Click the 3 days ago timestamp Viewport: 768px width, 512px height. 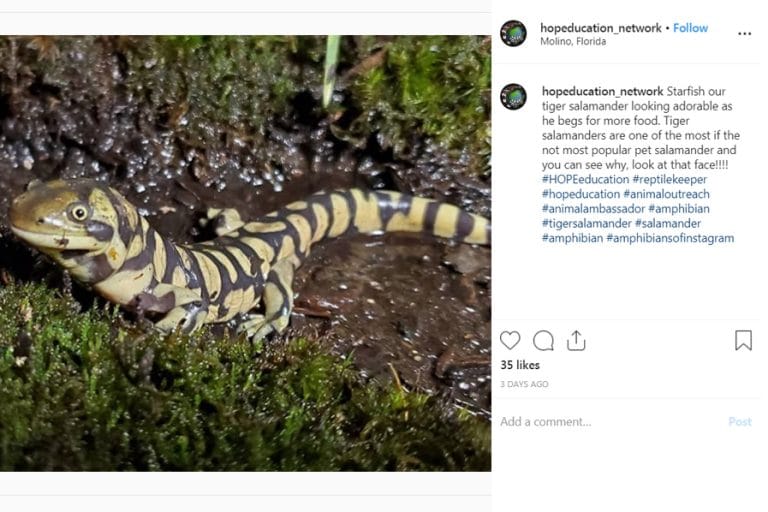[524, 384]
